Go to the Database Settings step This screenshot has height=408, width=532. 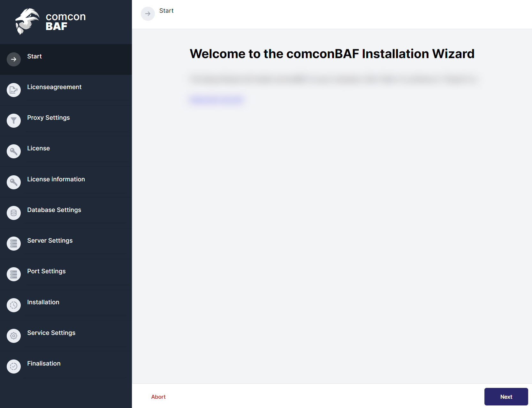(x=54, y=210)
